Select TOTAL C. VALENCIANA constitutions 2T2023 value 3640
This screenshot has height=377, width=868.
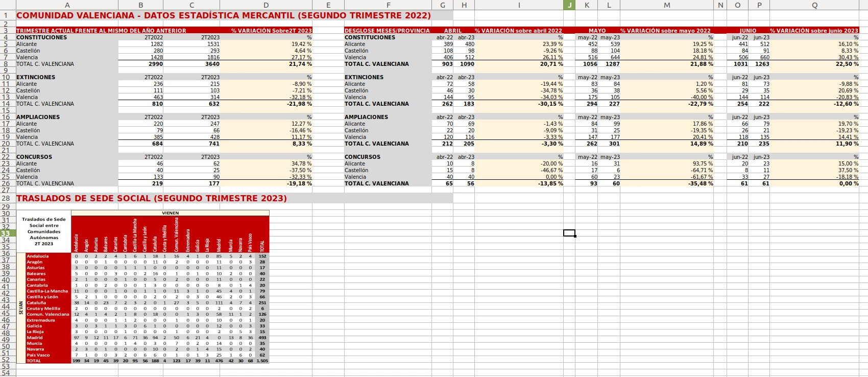(192, 64)
